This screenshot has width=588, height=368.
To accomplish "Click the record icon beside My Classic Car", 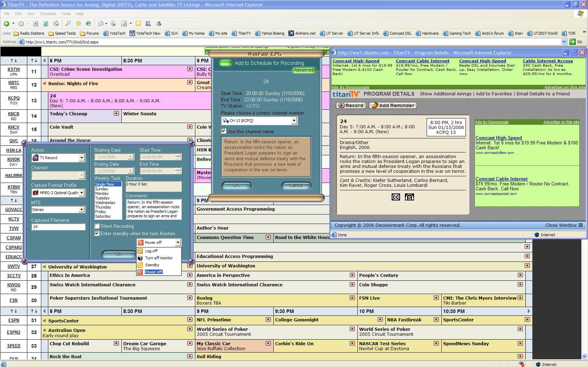I will (x=268, y=343).
